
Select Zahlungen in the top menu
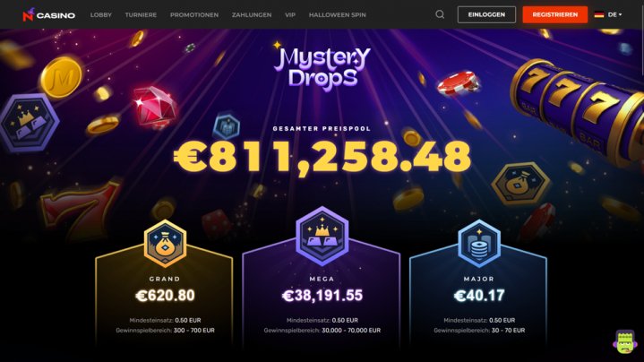[252, 15]
